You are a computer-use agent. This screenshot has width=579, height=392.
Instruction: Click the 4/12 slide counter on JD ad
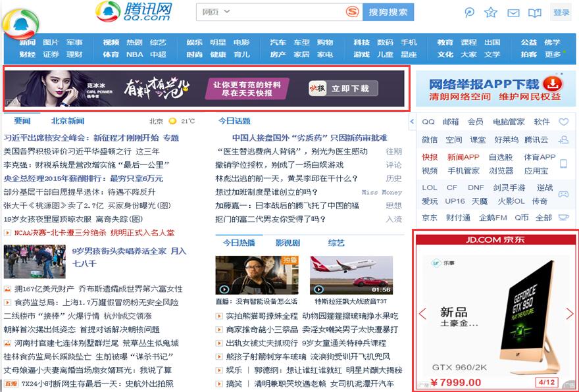(547, 382)
